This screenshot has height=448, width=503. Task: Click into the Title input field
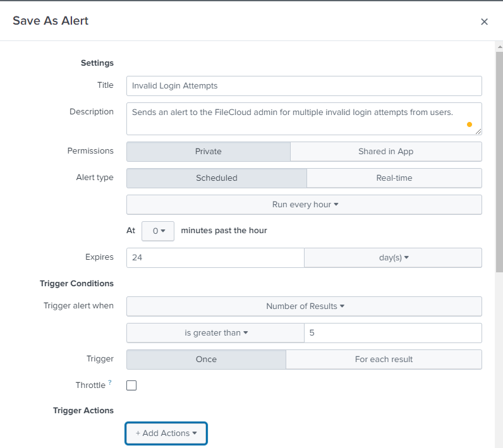[x=304, y=86]
